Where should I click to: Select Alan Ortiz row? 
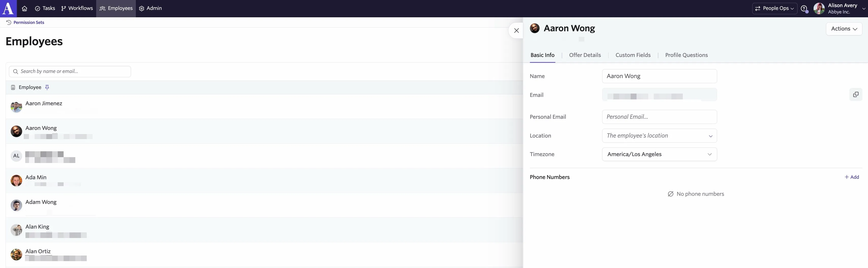pos(264,255)
